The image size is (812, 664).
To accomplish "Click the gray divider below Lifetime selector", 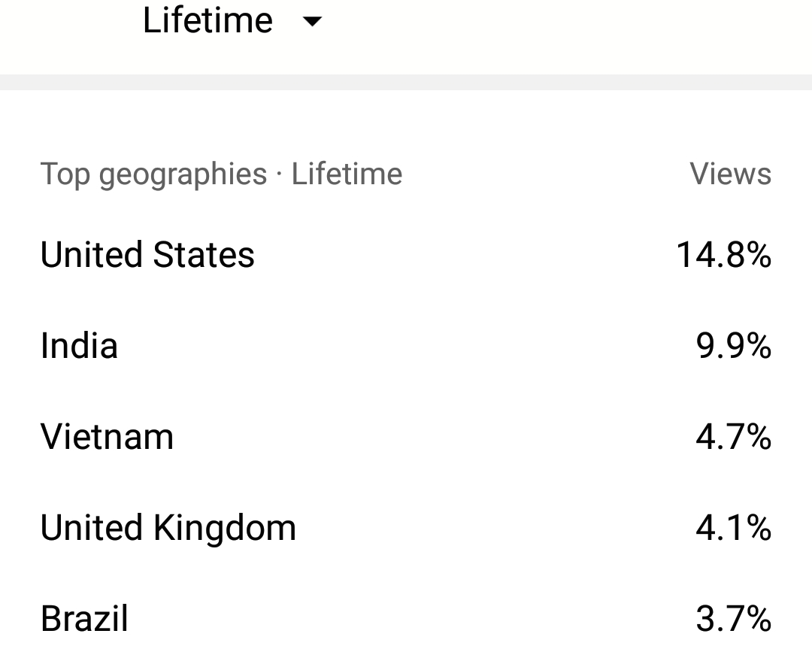I will (x=406, y=82).
